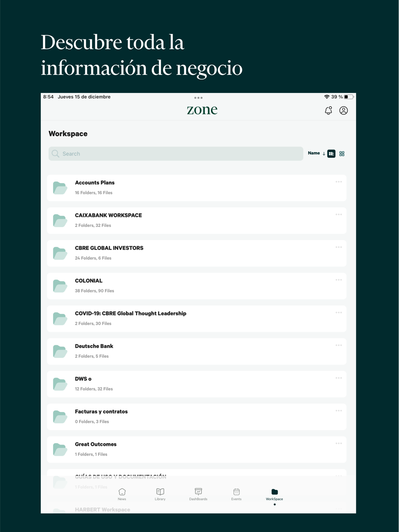Open more options for CBRE GLOBAL INVESTORS
Screen dimensions: 399x532
coord(339,247)
